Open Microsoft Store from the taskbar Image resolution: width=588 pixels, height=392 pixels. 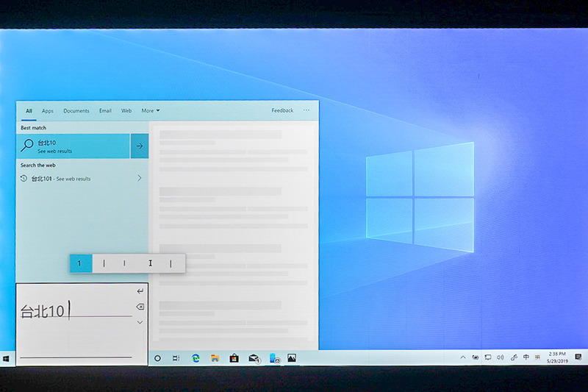234,358
